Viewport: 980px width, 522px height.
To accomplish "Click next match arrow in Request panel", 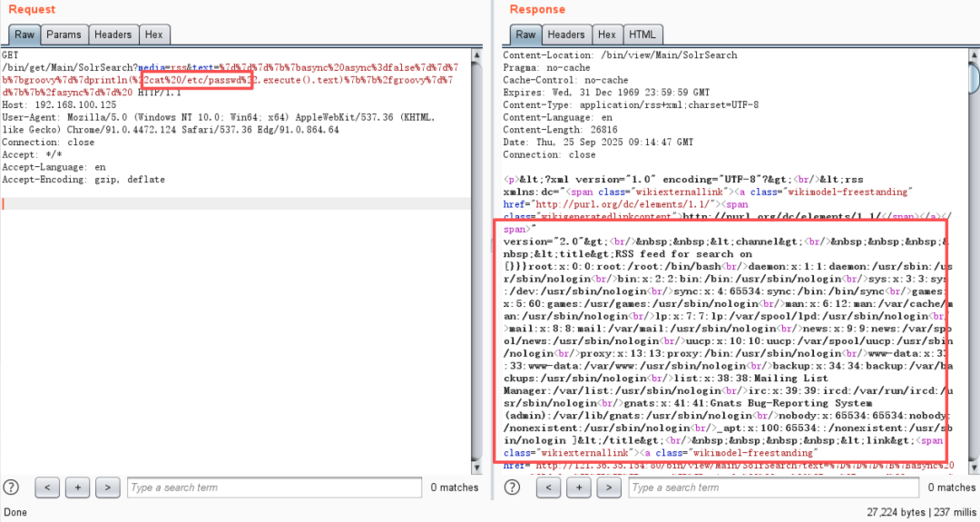I will (108, 488).
